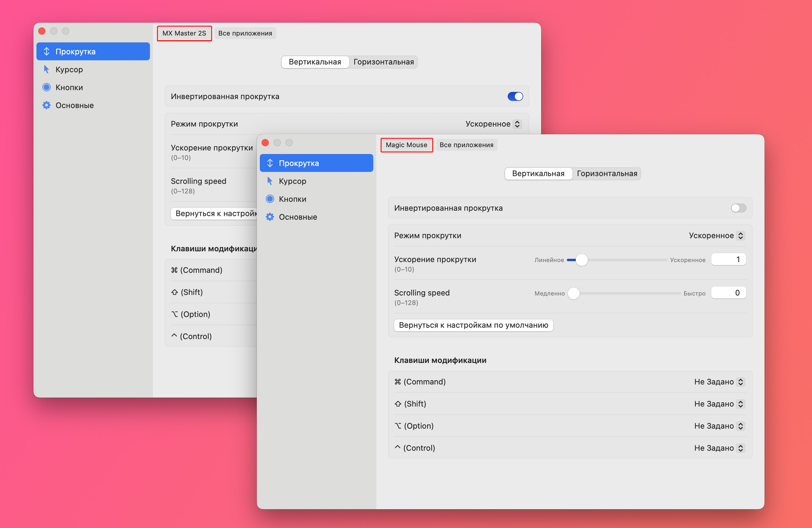Click Кнопки circle icon in back window sidebar
Viewport: 812px width, 528px height.
click(x=46, y=87)
